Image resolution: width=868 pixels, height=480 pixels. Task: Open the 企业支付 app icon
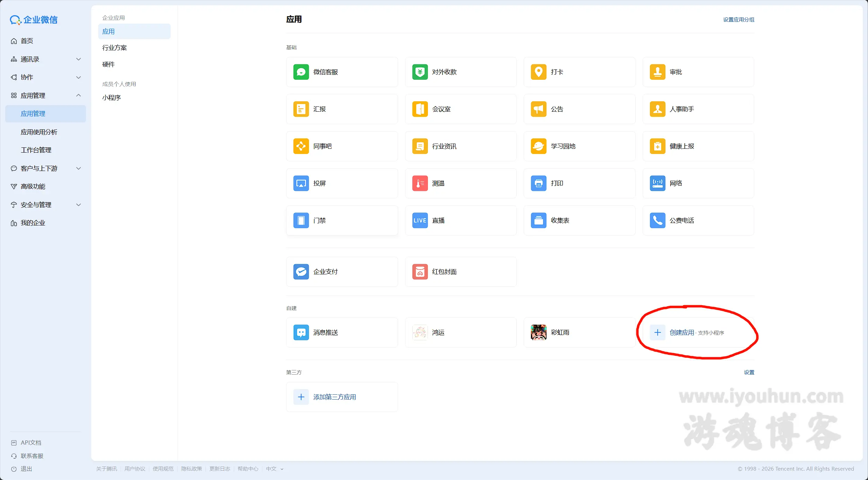coord(301,272)
